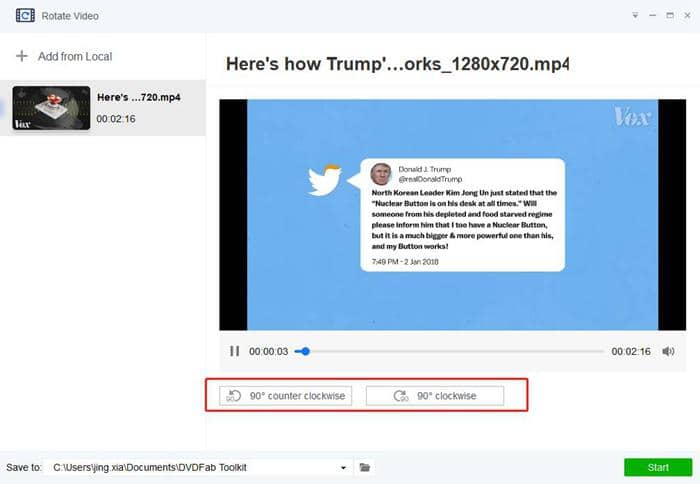Click the video preview area
The height and width of the screenshot is (484, 700).
[x=453, y=215]
